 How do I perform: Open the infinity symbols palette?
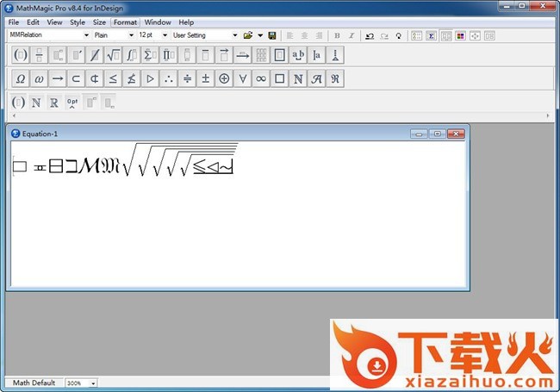pyautogui.click(x=261, y=78)
